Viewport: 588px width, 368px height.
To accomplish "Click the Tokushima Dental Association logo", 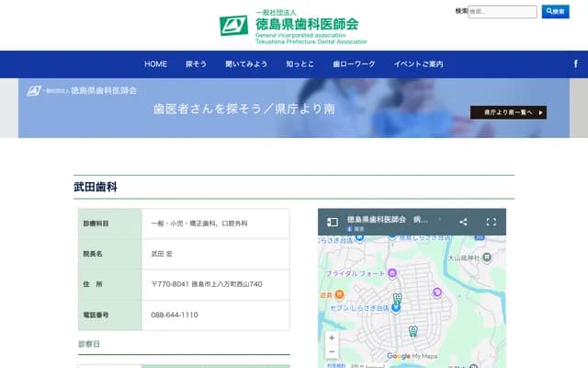I will coord(293,26).
